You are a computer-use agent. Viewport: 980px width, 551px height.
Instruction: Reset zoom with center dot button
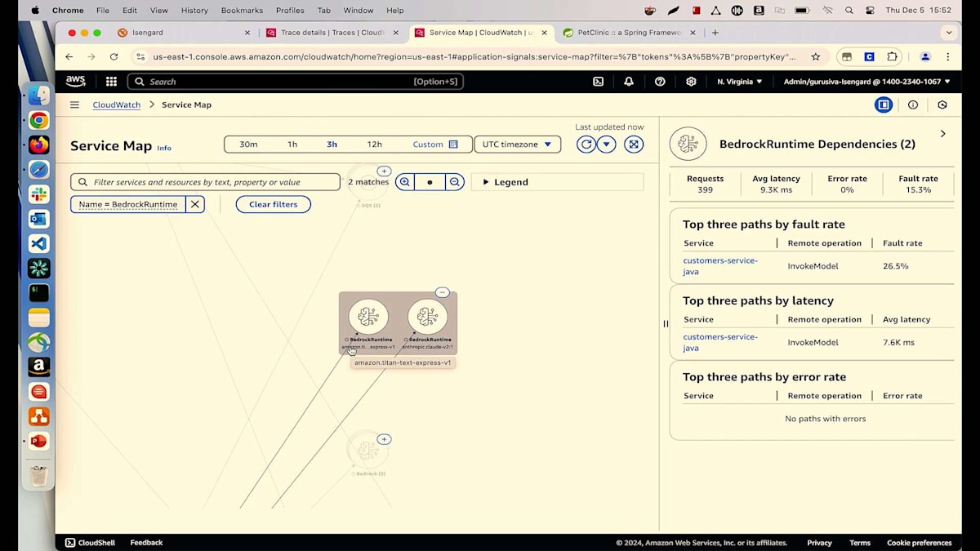coord(430,182)
